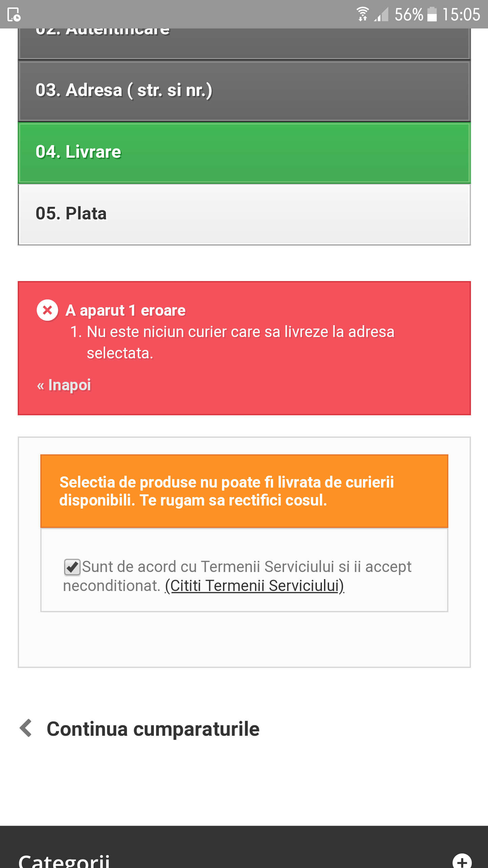Click the « Inapoi link

point(64,385)
